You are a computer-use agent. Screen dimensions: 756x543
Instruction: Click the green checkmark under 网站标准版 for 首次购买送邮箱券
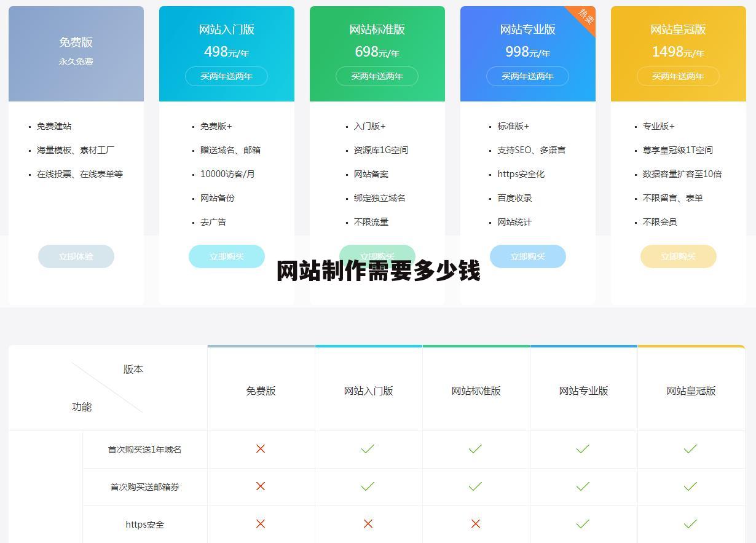(475, 486)
